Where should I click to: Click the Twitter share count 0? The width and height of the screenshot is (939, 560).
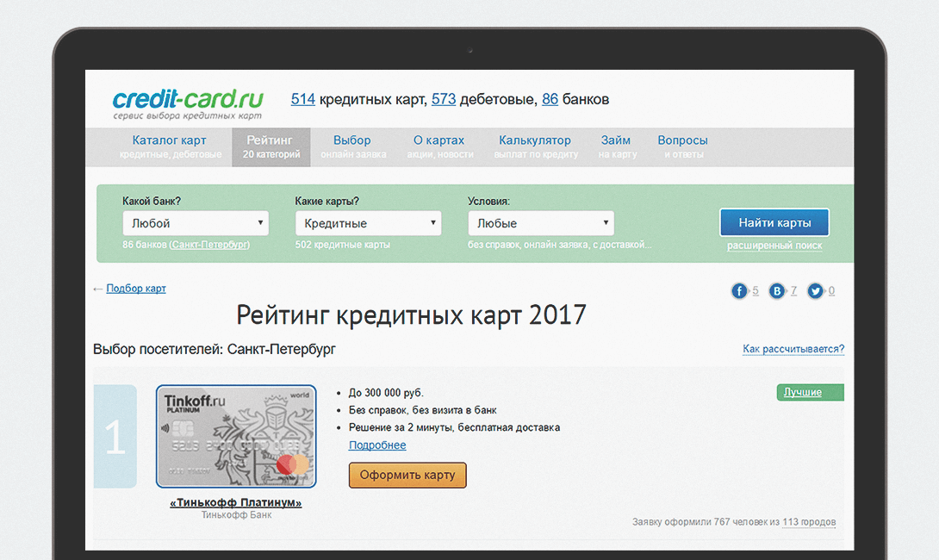(x=831, y=290)
